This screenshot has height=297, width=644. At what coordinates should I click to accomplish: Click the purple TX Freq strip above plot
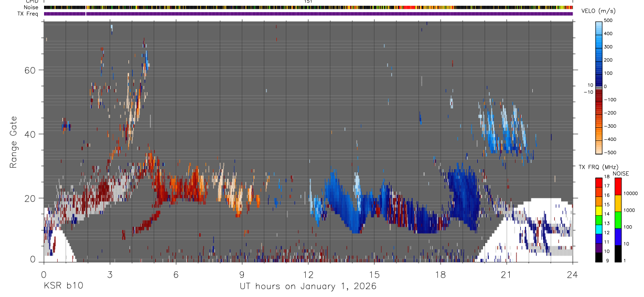pos(308,14)
